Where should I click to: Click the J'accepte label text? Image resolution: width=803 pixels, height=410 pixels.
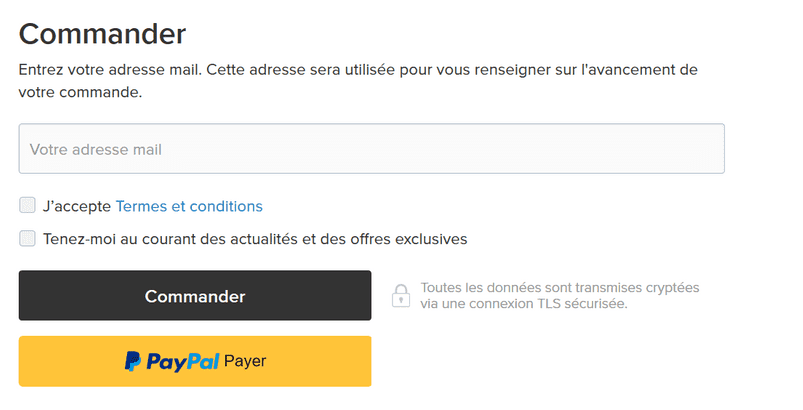click(77, 206)
